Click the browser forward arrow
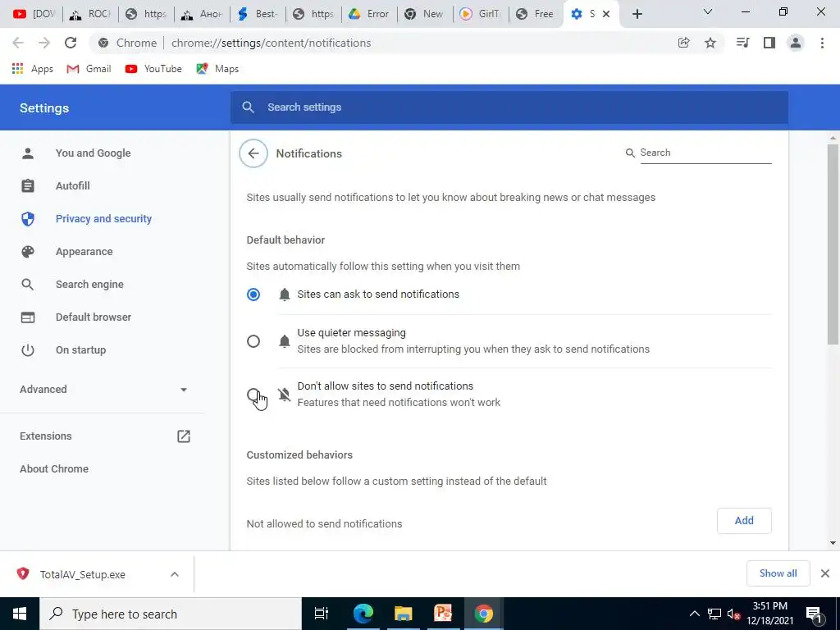Image resolution: width=840 pixels, height=630 pixels. [x=44, y=43]
